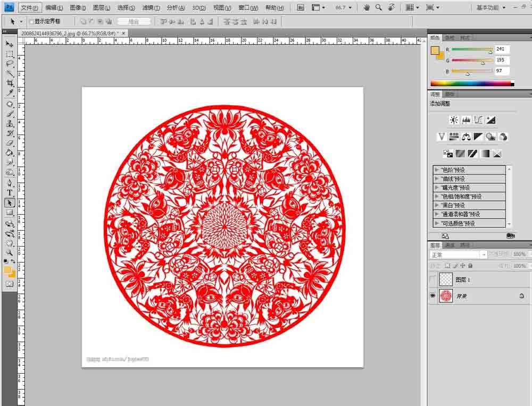Add a Vibrance adjustment
532x406 pixels.
(x=442, y=137)
